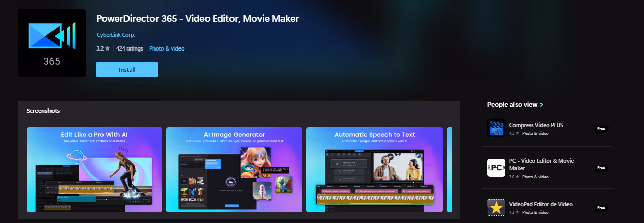
Task: Click the 424 ratings text
Action: [x=130, y=48]
